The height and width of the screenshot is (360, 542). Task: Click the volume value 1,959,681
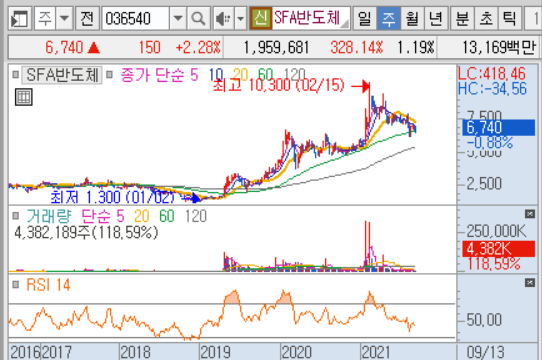(x=276, y=47)
